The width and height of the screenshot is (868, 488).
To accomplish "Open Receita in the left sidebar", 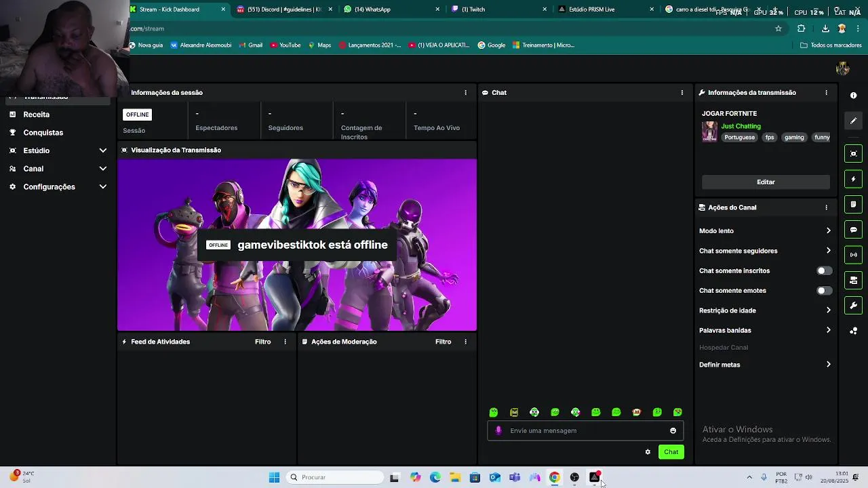I will 36,115.
